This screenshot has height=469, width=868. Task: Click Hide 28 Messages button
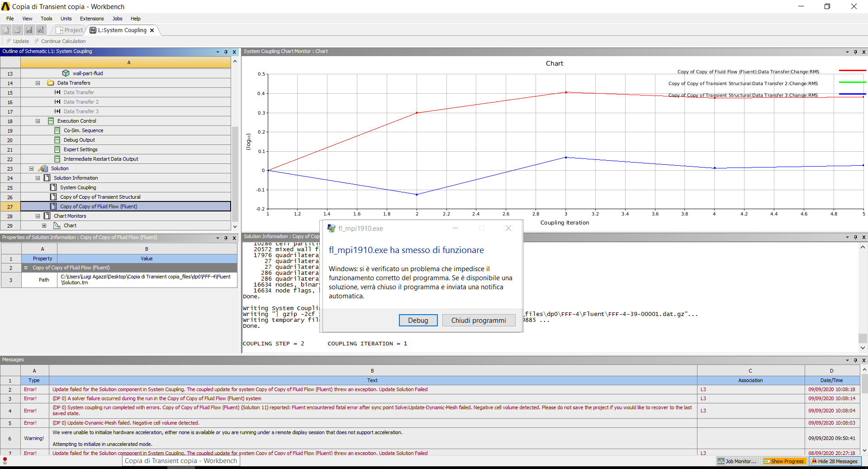click(834, 461)
